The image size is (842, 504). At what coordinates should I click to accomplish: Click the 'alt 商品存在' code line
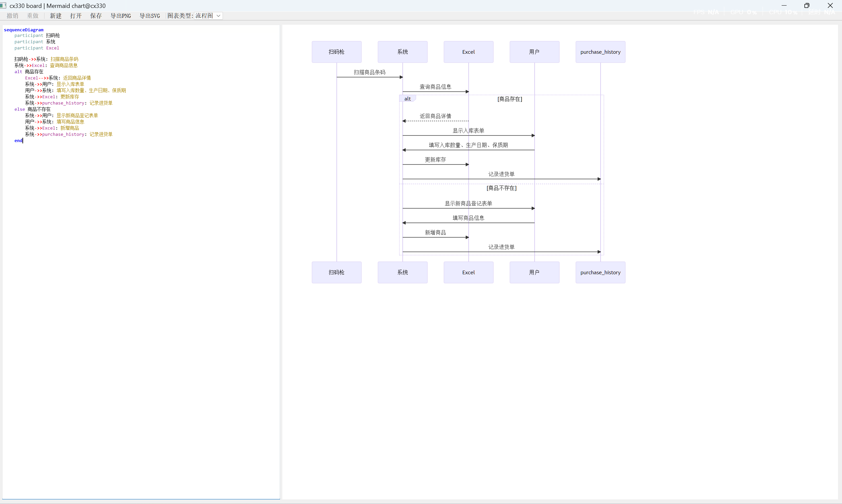29,72
